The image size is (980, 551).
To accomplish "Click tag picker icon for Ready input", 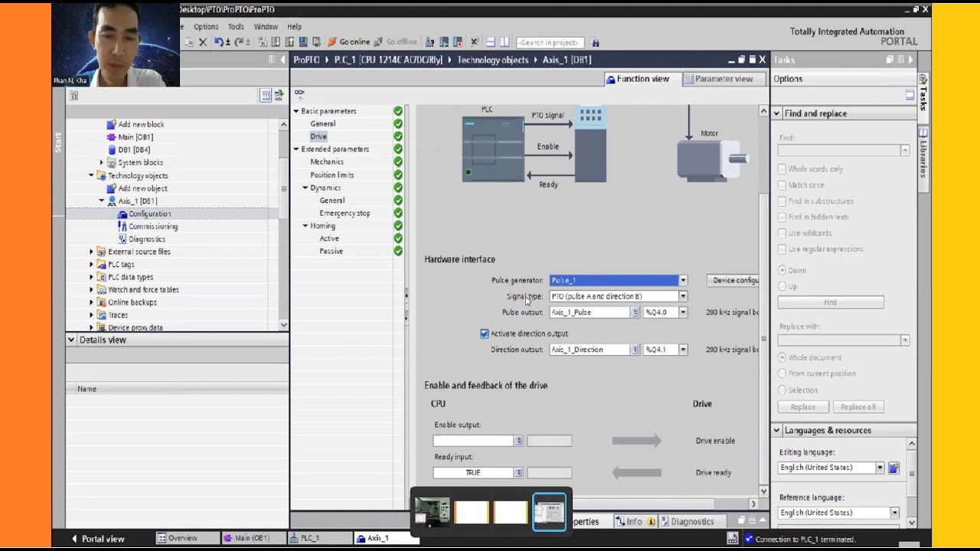I will [518, 473].
